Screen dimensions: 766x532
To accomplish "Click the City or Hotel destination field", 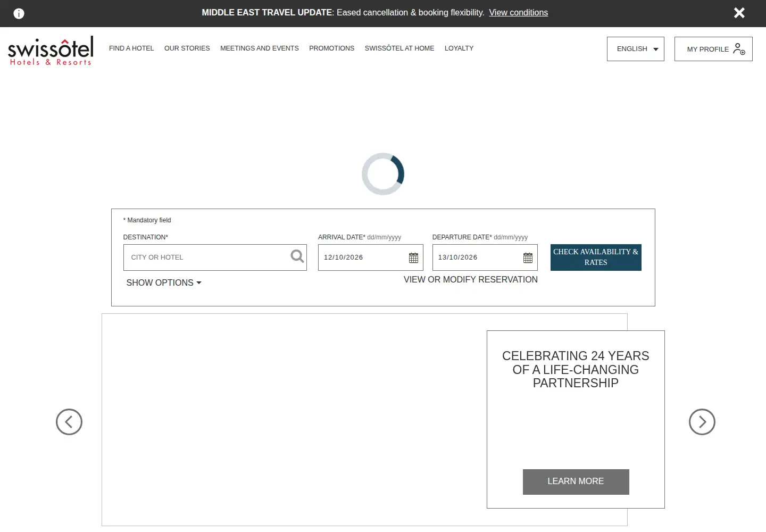I will pos(215,257).
